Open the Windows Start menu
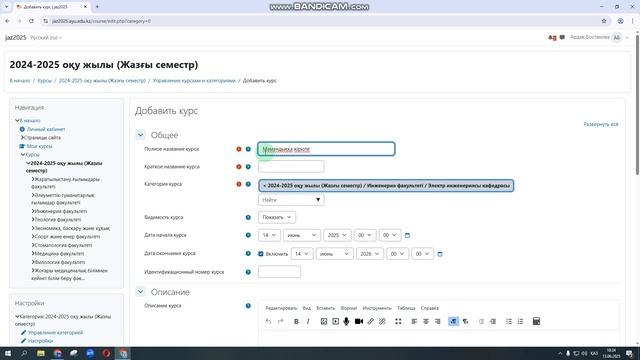Image resolution: width=640 pixels, height=360 pixels. [x=8, y=353]
